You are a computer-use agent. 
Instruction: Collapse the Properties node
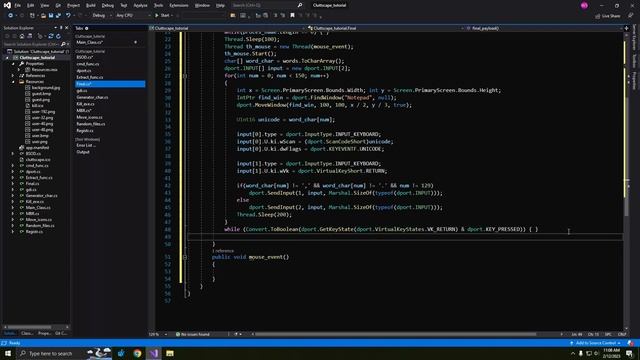[x=13, y=64]
